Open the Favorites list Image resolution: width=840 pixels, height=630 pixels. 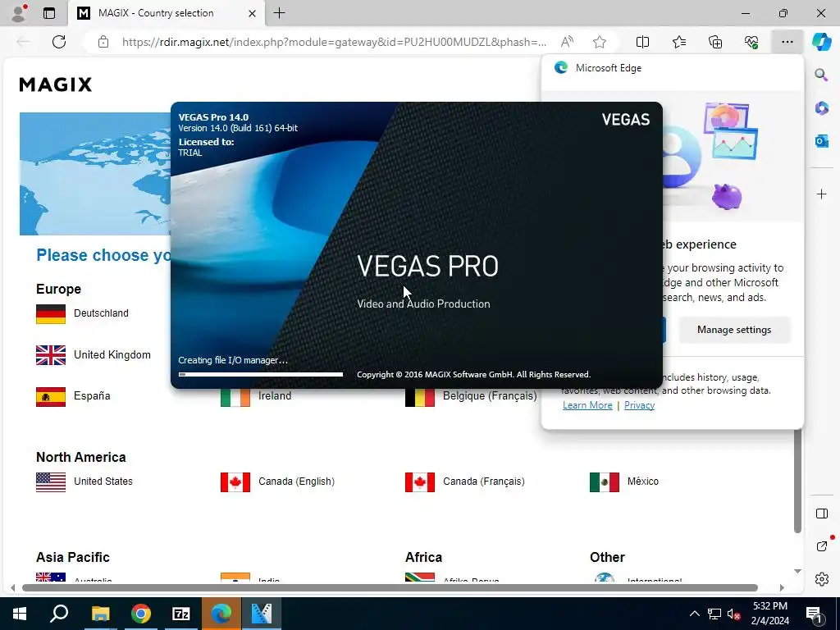click(x=678, y=42)
